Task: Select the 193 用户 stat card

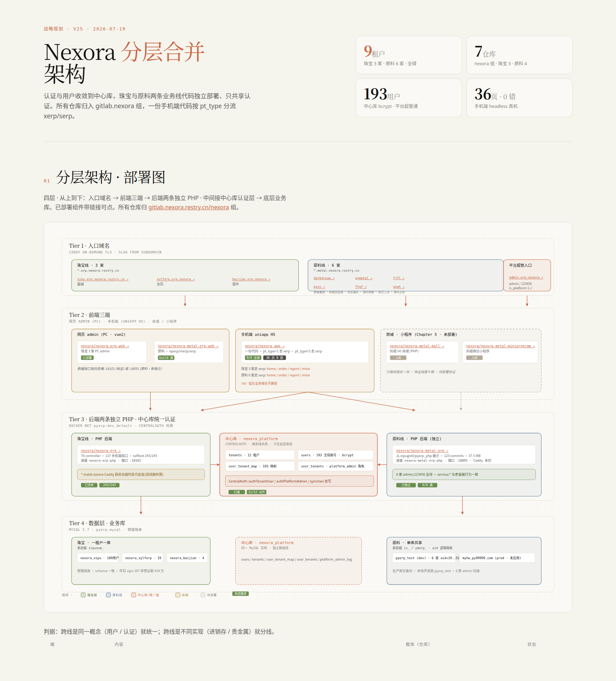Action: [x=409, y=97]
